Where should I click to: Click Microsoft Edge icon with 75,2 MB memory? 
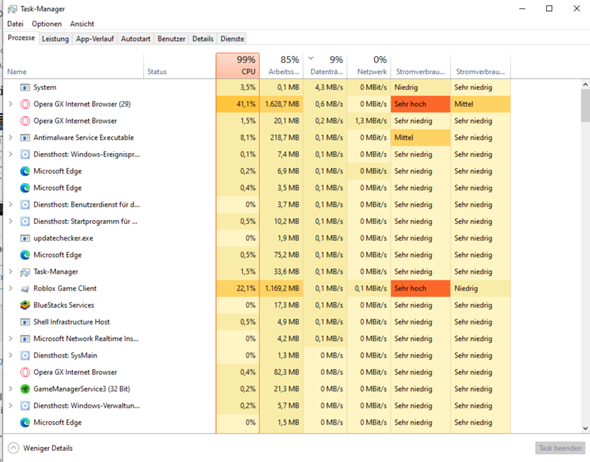(25, 255)
